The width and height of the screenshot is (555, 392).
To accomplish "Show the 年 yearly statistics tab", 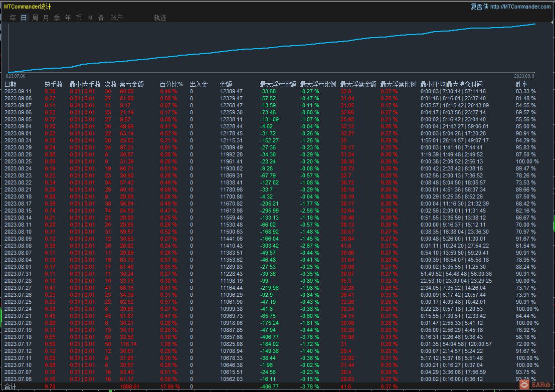I will pos(68,18).
